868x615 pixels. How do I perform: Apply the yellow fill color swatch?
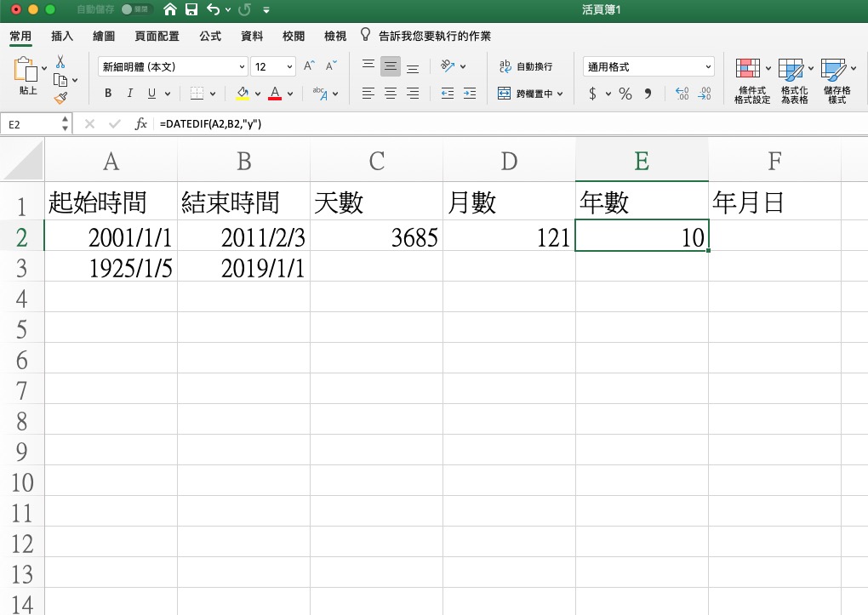243,94
